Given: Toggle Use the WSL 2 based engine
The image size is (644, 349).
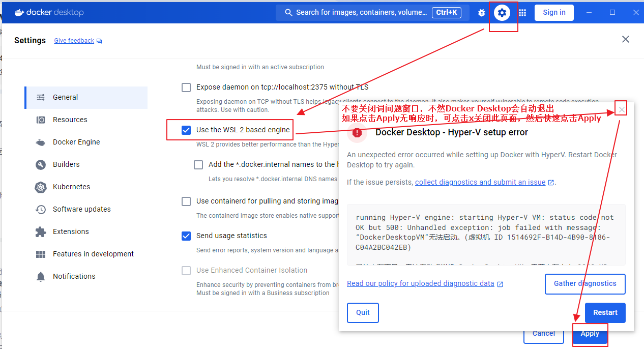Looking at the screenshot, I should point(186,130).
